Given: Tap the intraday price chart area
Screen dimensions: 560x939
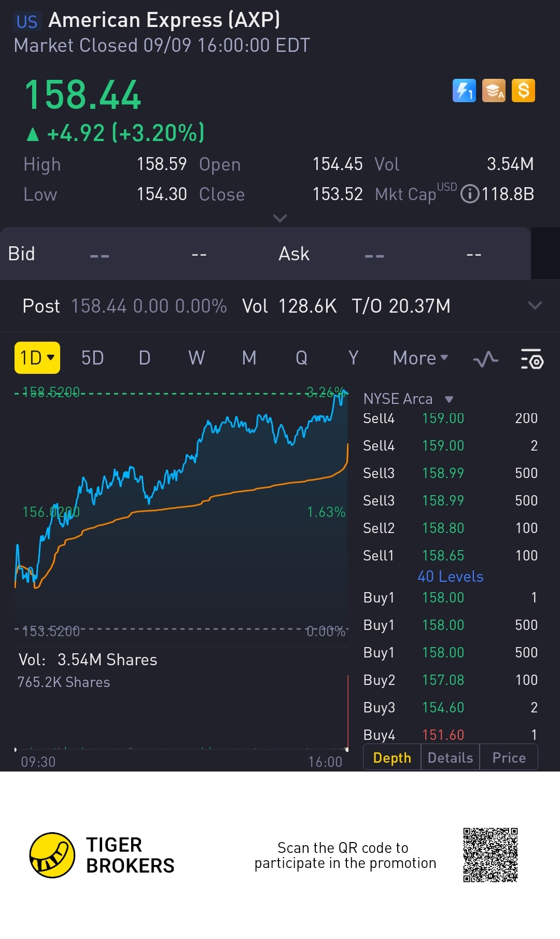Looking at the screenshot, I should (x=181, y=511).
